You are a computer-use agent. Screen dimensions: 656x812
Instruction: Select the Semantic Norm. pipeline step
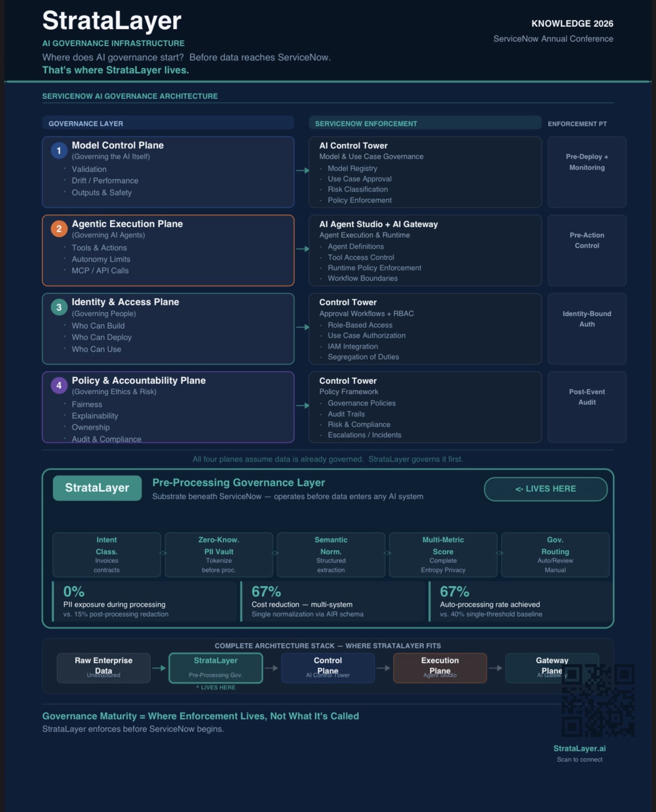point(331,554)
